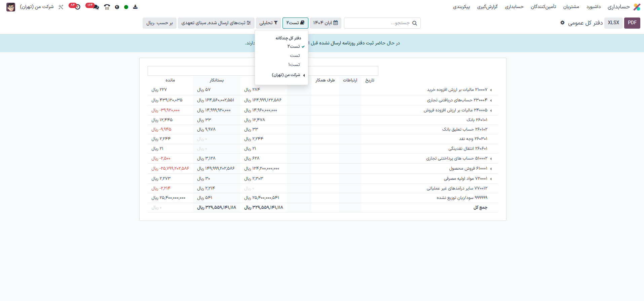Click the user avatar picture
This screenshot has height=301, width=644.
(11, 7)
